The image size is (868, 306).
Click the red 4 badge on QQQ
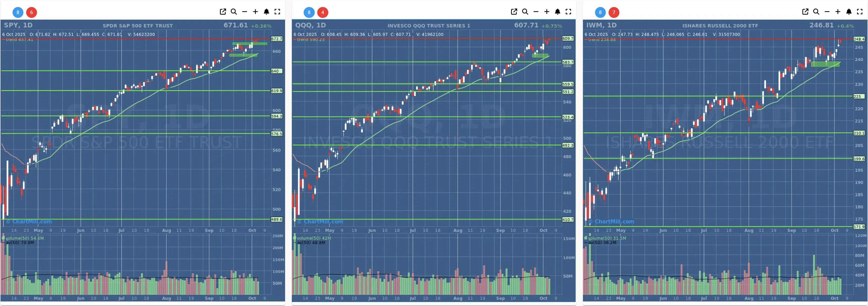[x=323, y=13]
